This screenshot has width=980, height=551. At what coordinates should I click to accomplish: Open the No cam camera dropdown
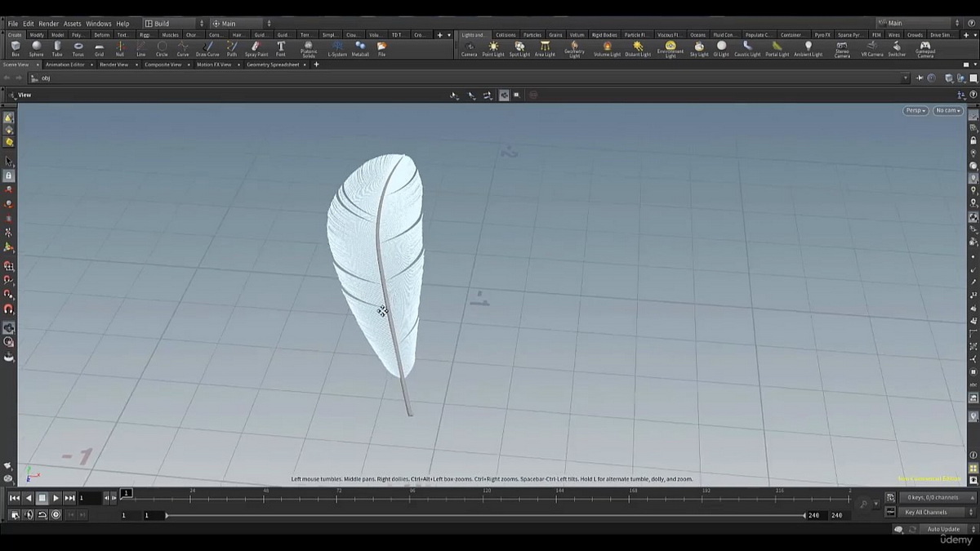click(x=947, y=110)
